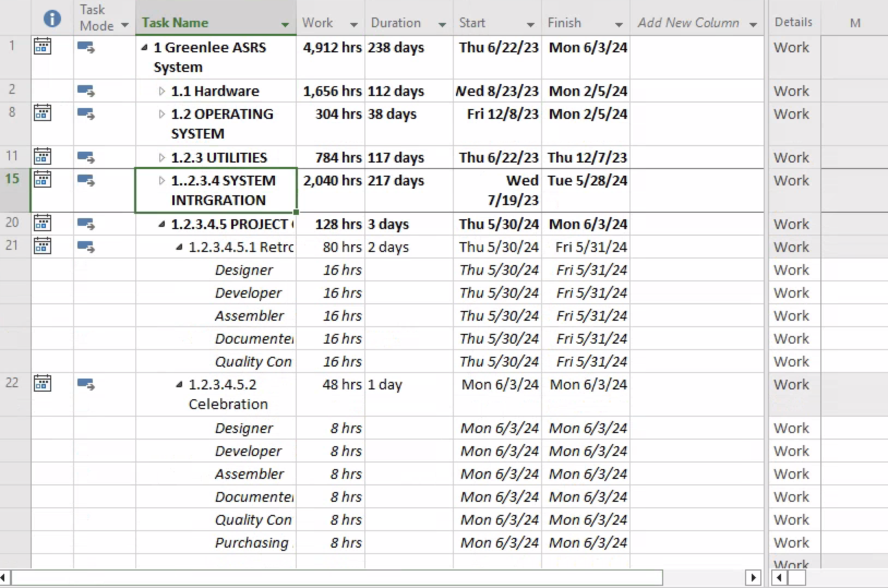Open Add New Column dropdown arrow

pyautogui.click(x=753, y=25)
